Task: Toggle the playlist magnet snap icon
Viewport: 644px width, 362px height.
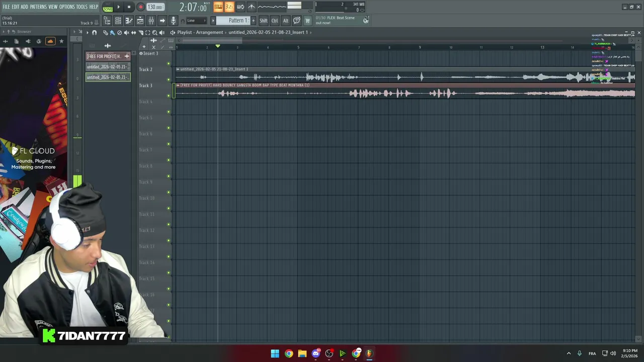Action: (x=94, y=32)
